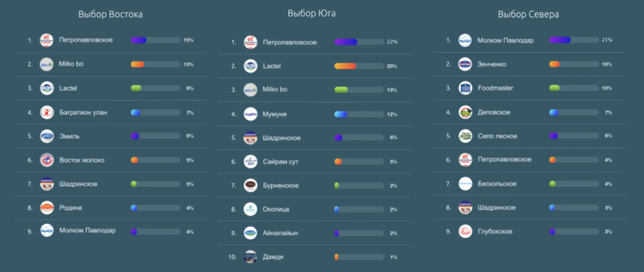Click the 22% progress bar for Петропавловское
The height and width of the screenshot is (272, 644).
pos(359,42)
